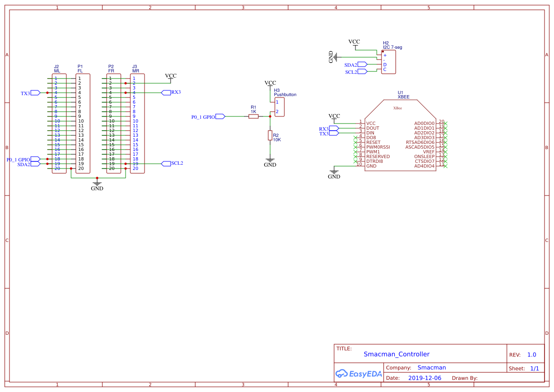The height and width of the screenshot is (392, 554).
Task: Select the TX3 net flag at XBee DIN
Action: (x=334, y=133)
